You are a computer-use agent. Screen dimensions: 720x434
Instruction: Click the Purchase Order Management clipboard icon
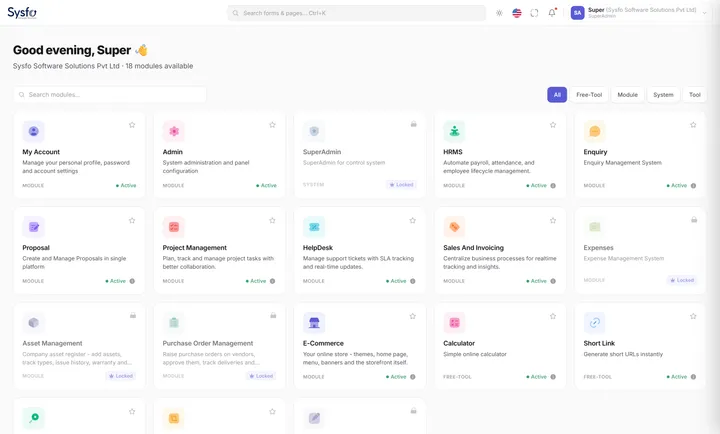pyautogui.click(x=174, y=323)
